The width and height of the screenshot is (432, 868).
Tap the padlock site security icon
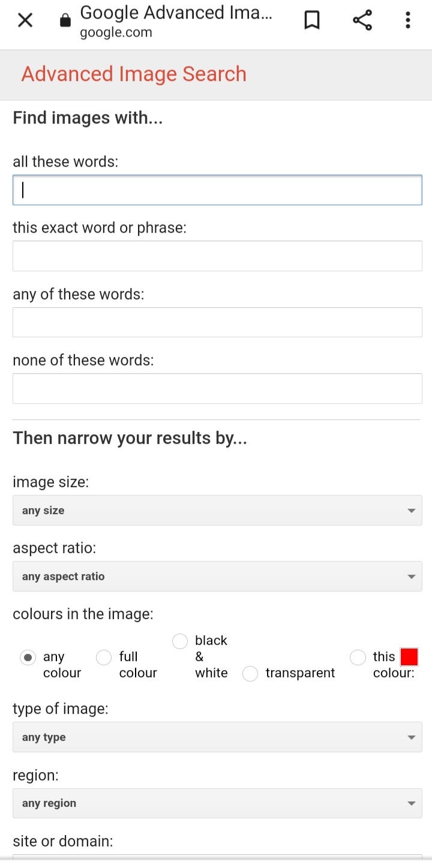(65, 20)
